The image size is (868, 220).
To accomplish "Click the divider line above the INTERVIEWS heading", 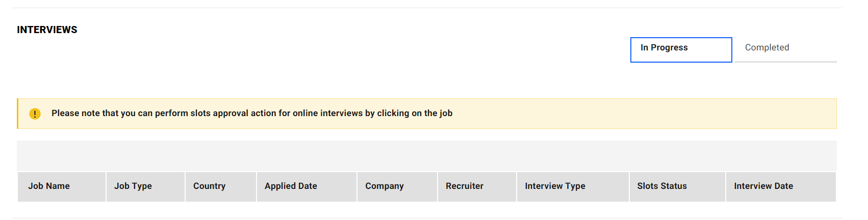I will (x=426, y=8).
